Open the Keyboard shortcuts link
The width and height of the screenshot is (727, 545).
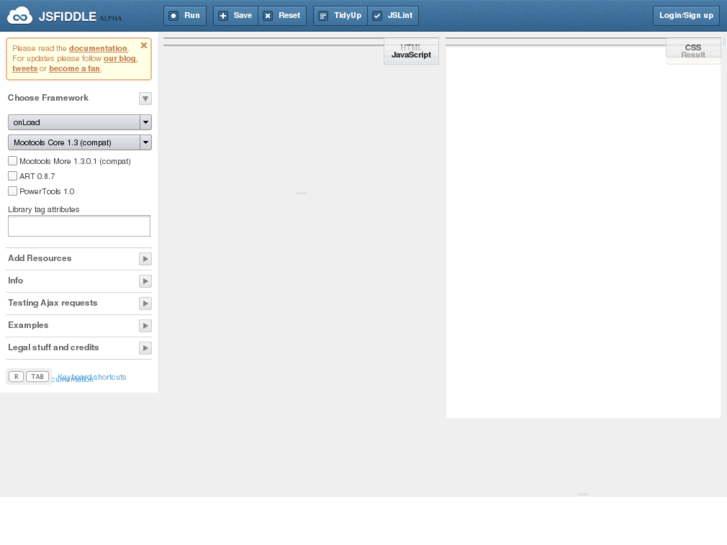point(92,377)
